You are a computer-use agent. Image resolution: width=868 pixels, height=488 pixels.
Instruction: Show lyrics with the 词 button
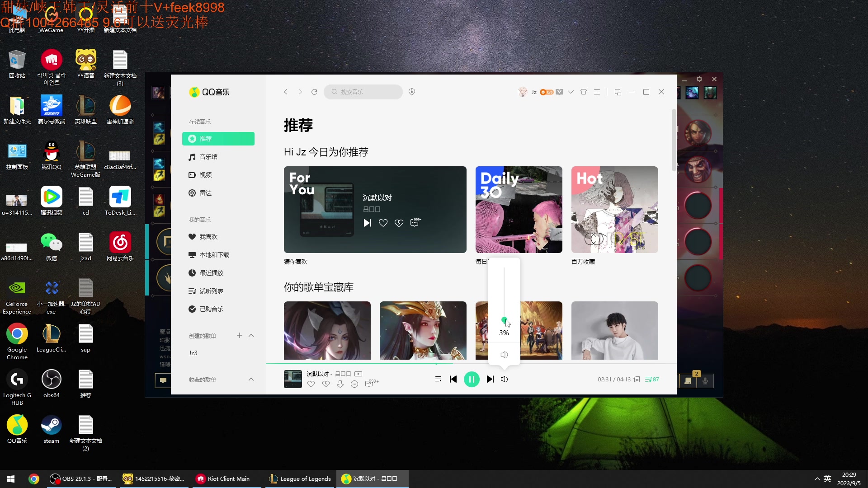tap(637, 379)
